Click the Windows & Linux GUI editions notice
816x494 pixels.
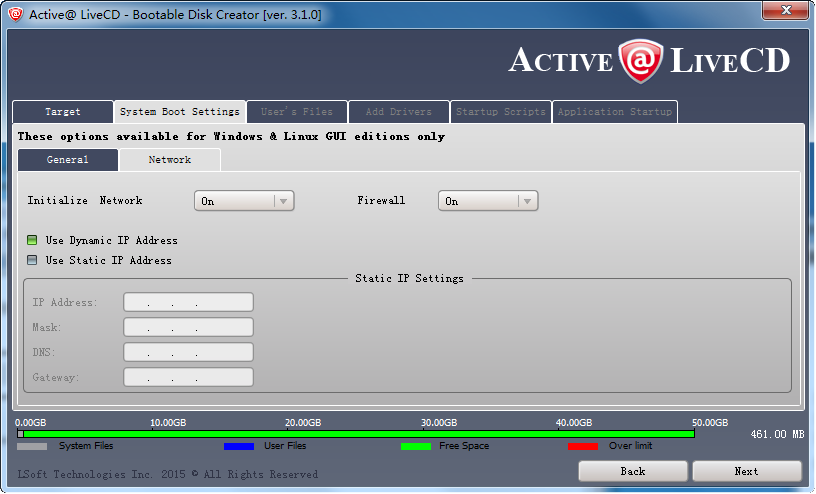pos(231,136)
